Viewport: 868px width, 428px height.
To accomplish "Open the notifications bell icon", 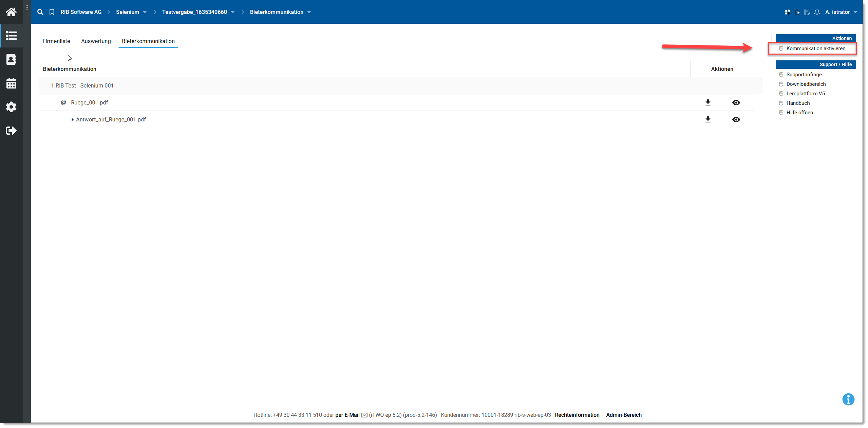I will click(x=817, y=13).
